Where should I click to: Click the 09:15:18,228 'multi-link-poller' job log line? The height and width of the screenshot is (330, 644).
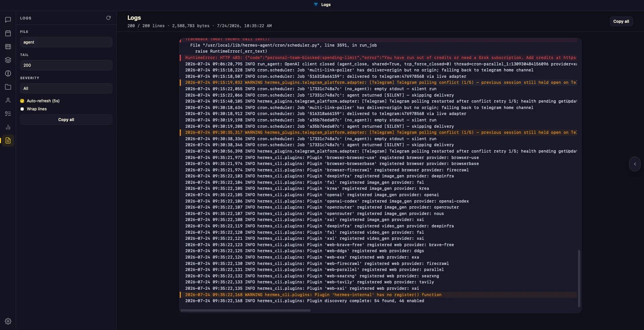point(359,70)
